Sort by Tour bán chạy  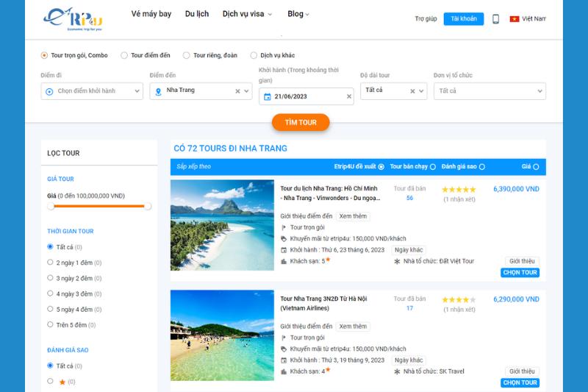pyautogui.click(x=433, y=167)
